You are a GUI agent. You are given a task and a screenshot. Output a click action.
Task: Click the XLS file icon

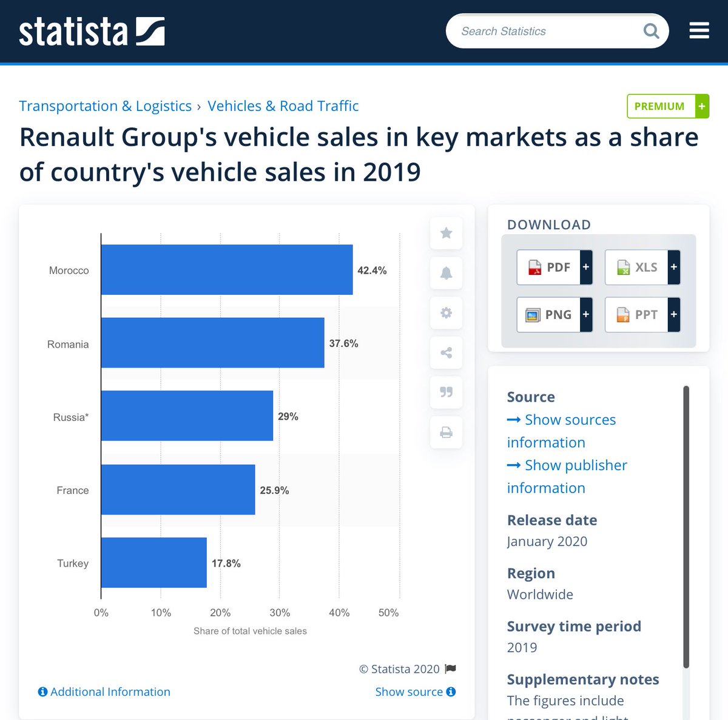623,267
